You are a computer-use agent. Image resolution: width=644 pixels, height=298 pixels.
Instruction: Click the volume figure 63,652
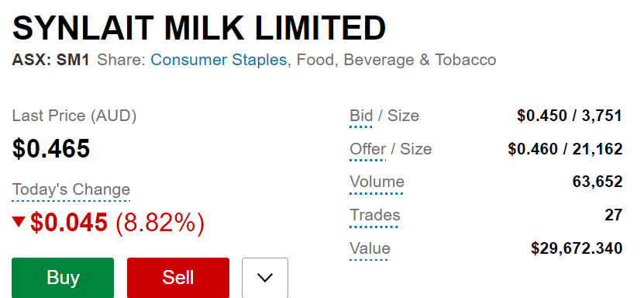coord(598,182)
